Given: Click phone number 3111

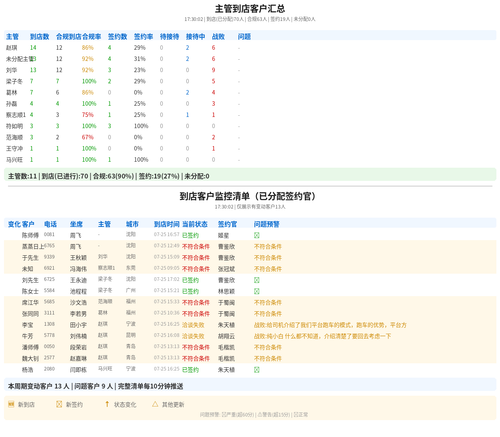Looking at the screenshot, I should tap(49, 313).
